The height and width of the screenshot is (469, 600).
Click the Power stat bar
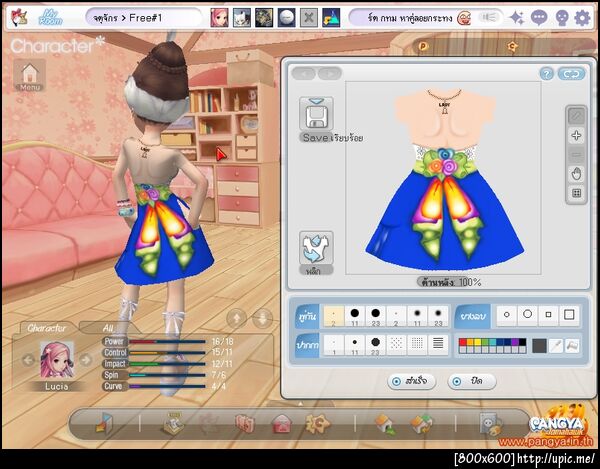[167, 341]
